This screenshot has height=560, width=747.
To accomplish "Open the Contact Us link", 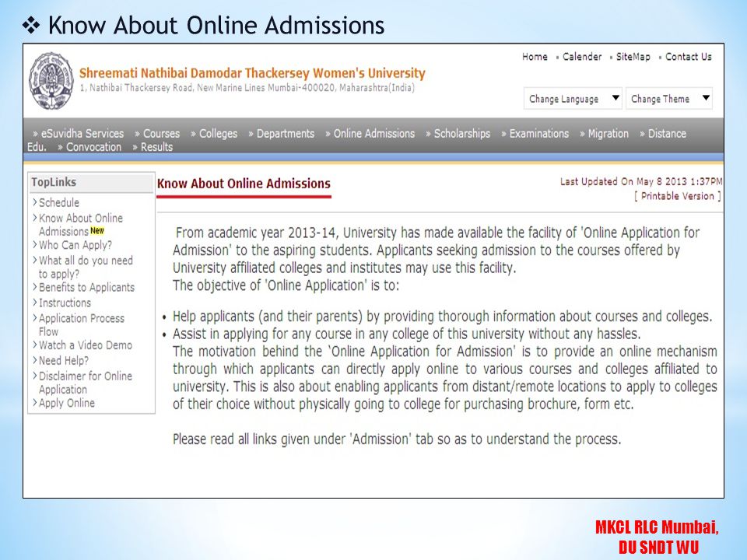I will (689, 57).
